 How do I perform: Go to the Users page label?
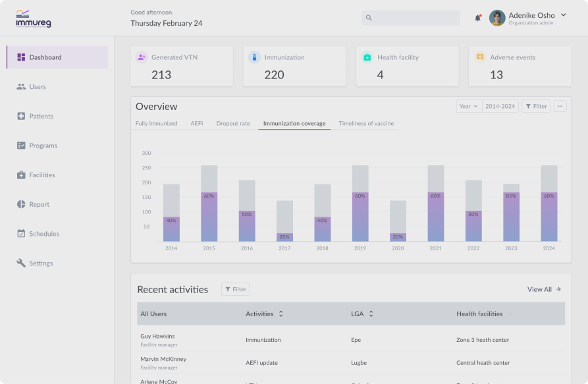38,87
